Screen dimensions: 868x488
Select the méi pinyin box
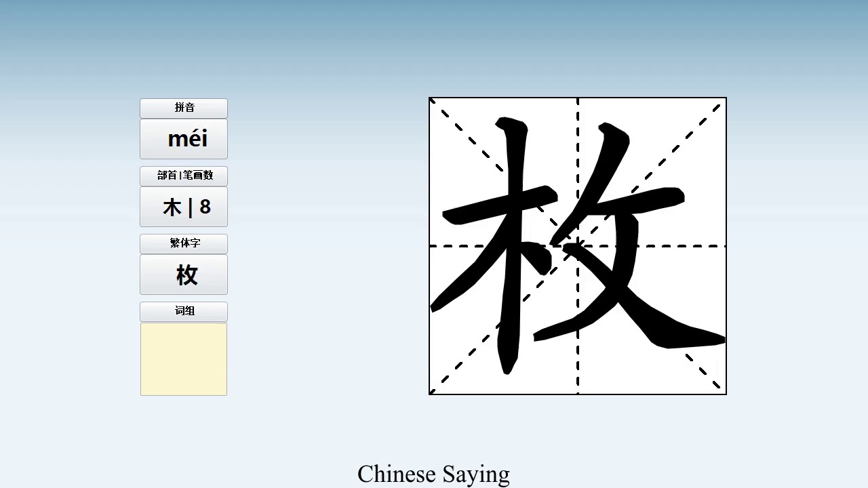184,139
